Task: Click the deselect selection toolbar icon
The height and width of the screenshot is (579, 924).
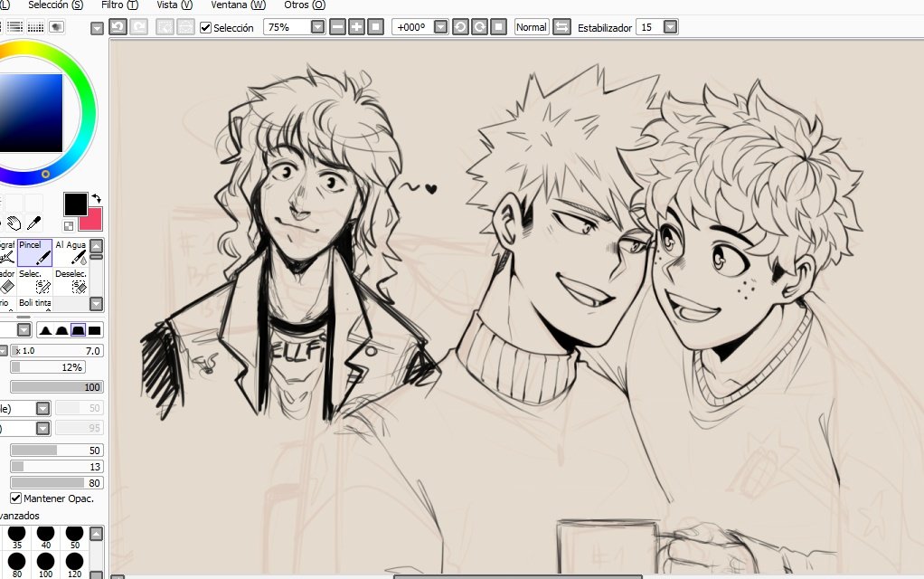Action: pos(165,27)
